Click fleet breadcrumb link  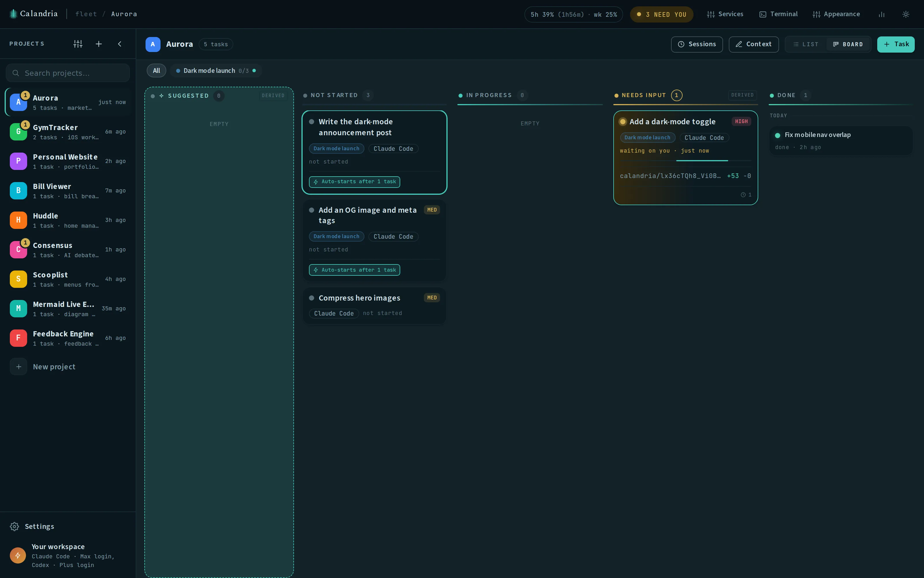[86, 14]
